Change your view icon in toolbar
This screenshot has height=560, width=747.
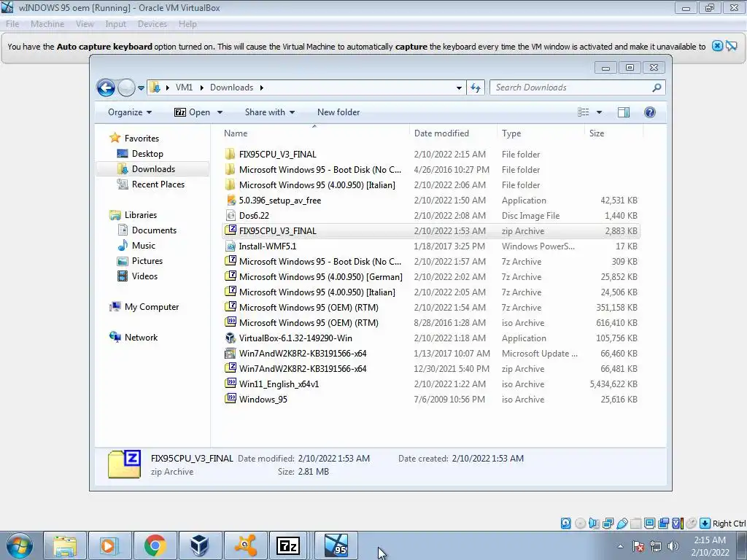click(x=584, y=112)
